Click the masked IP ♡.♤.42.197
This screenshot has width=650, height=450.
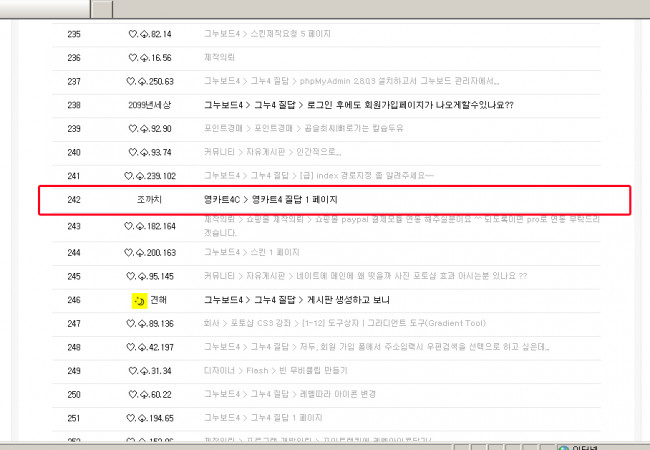pyautogui.click(x=150, y=347)
